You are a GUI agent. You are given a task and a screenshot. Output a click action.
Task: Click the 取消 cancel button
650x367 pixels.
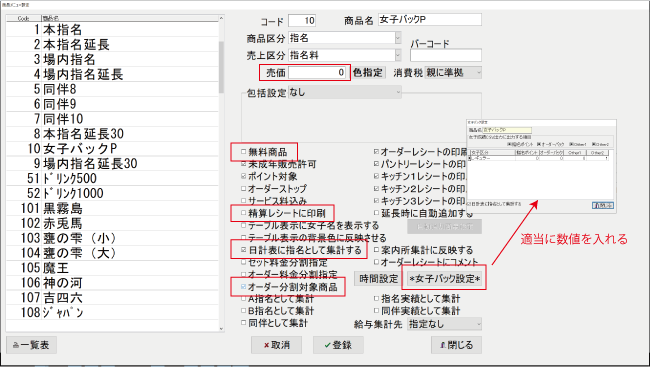(x=276, y=345)
